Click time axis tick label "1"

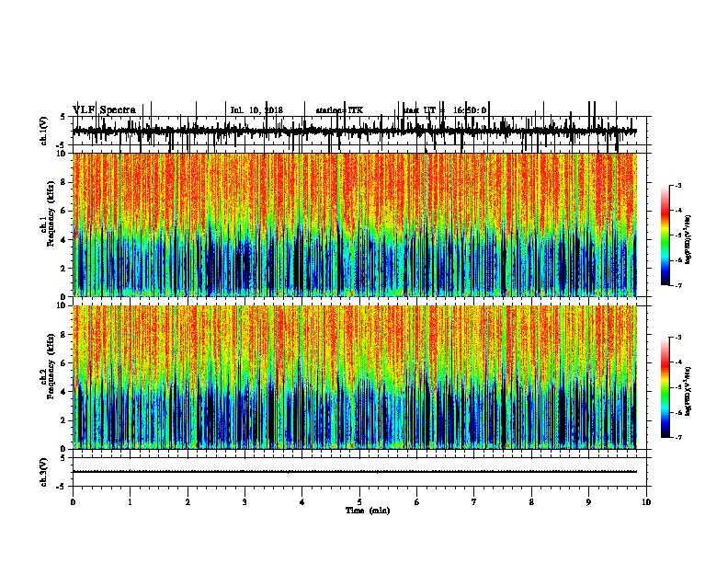(x=130, y=502)
